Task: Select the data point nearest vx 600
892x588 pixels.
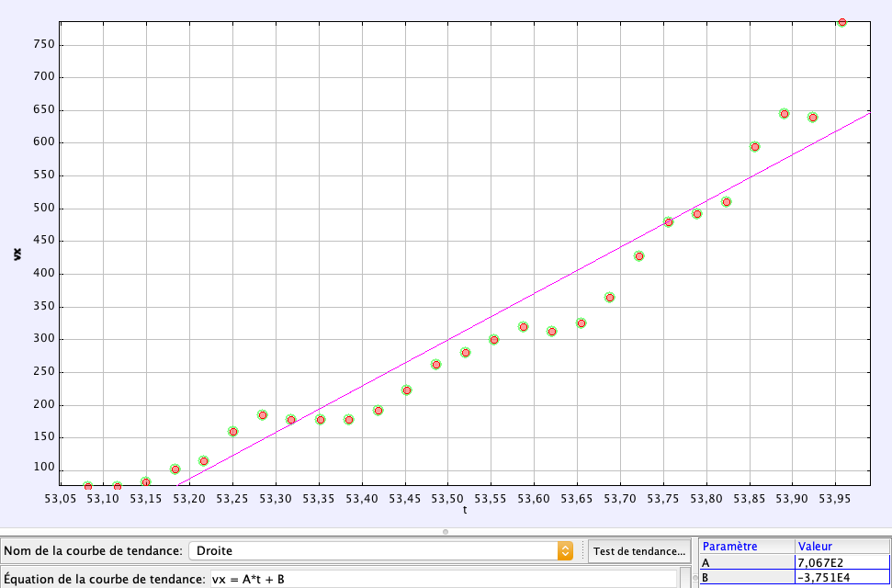Action: pos(755,147)
